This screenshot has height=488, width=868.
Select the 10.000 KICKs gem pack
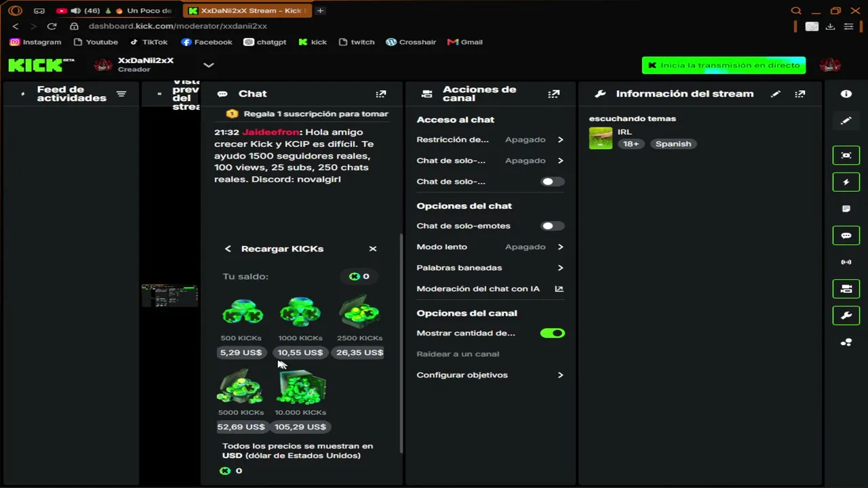point(300,388)
